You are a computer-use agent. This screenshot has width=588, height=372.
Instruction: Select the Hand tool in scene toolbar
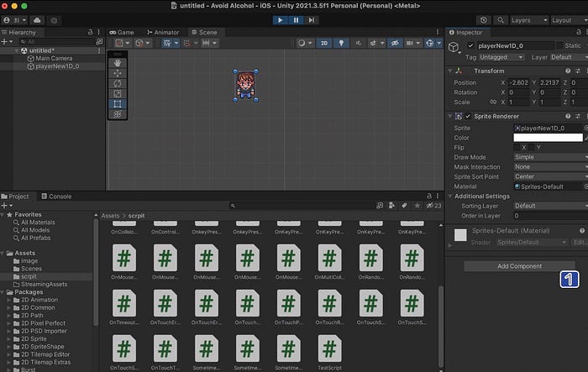(118, 63)
